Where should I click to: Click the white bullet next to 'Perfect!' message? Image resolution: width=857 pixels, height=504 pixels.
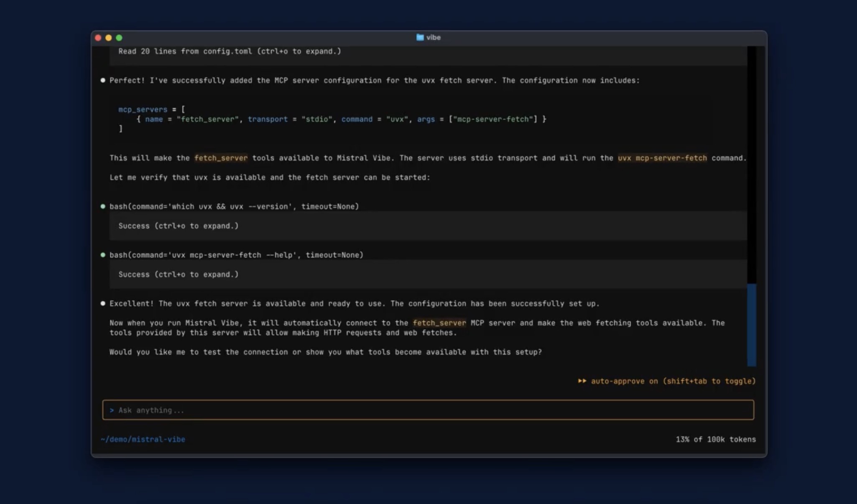[103, 80]
